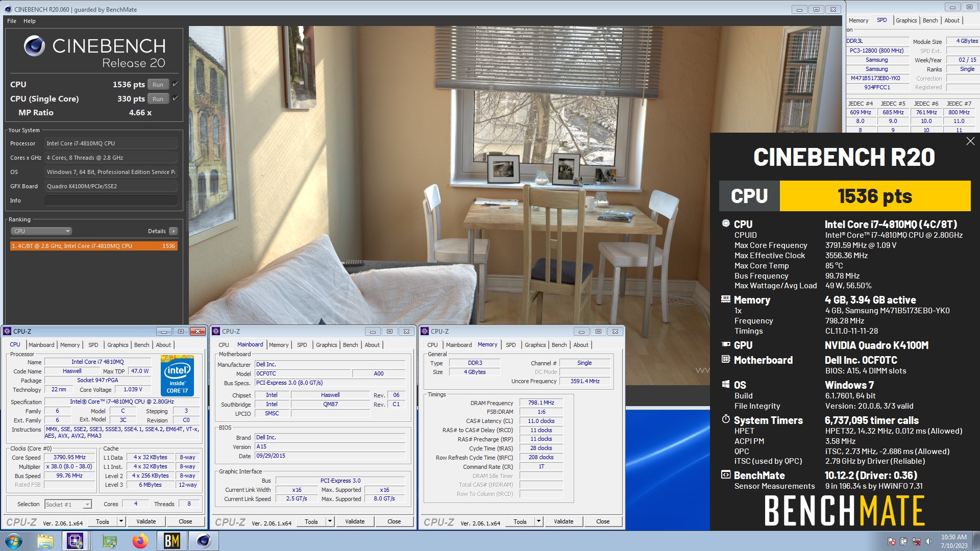Viewport: 980px width, 551px height.
Task: Click the gear icon beside CPU in BenchMate
Action: (x=726, y=223)
